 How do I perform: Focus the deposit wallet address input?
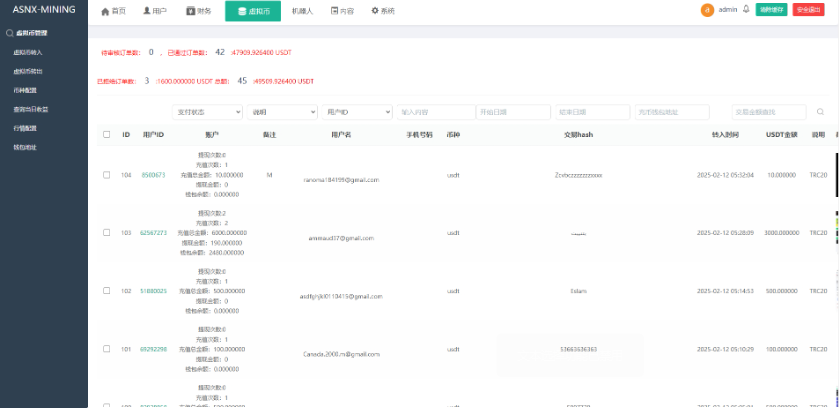pos(672,112)
